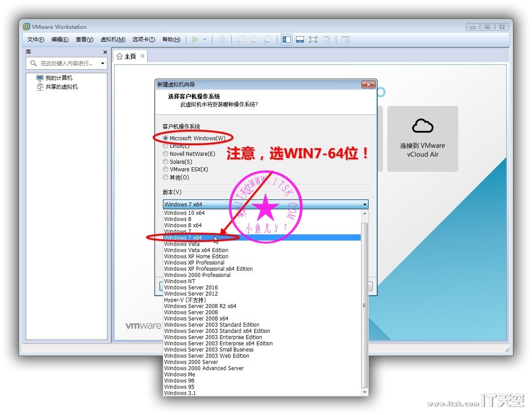Click the Connect to VMware vCloud Air tile
The height and width of the screenshot is (415, 532).
pos(422,138)
